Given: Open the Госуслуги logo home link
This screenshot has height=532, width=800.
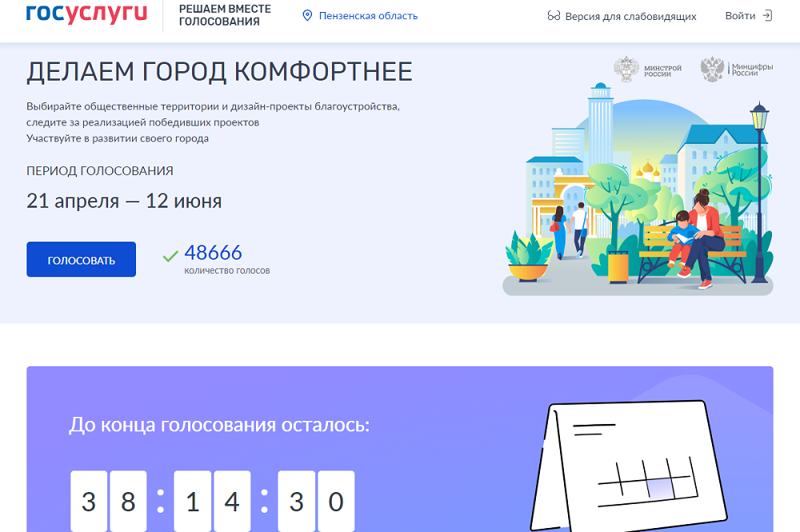Looking at the screenshot, I should pos(86,14).
